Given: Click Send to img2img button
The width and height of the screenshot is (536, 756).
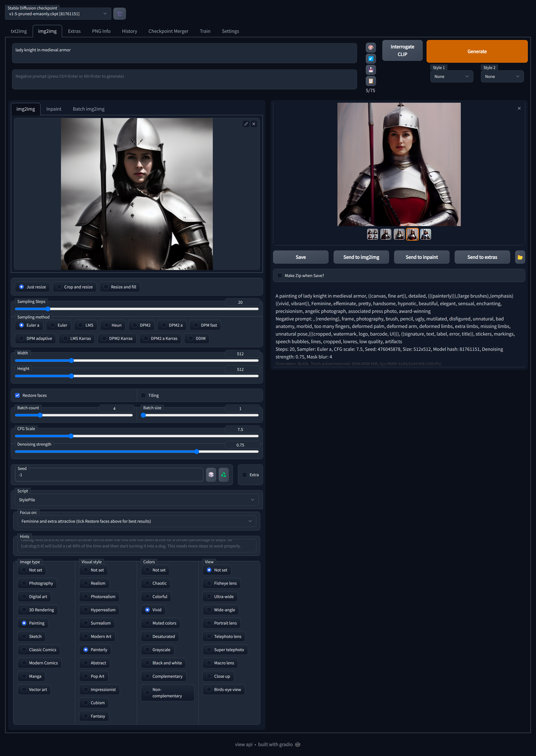Looking at the screenshot, I should [361, 257].
